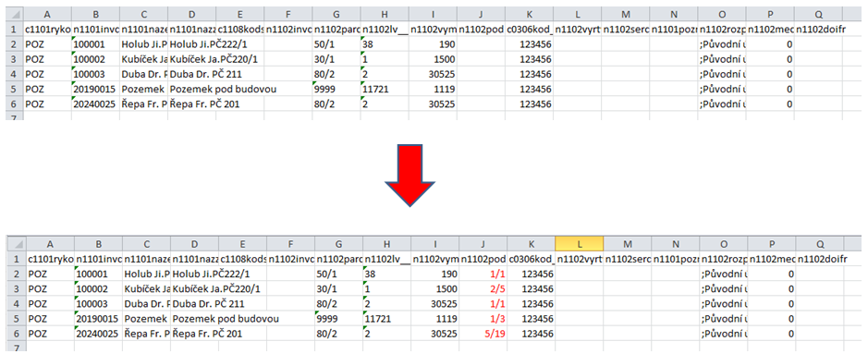Screen dimensions: 868x354
Task: Click cell 30/1 in top sheet
Action: pos(336,59)
